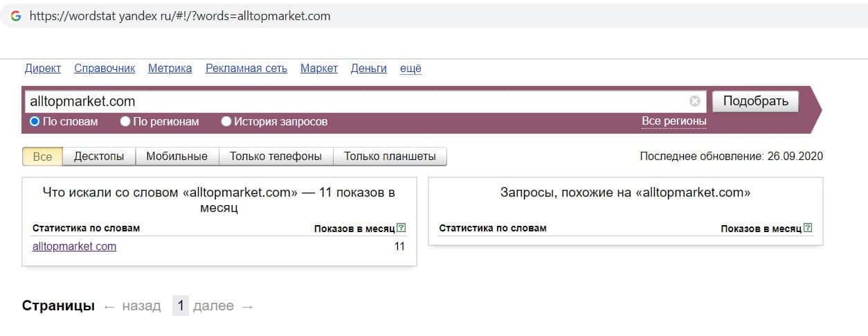
Task: Choose 'История запросов' radio option
Action: (x=226, y=122)
